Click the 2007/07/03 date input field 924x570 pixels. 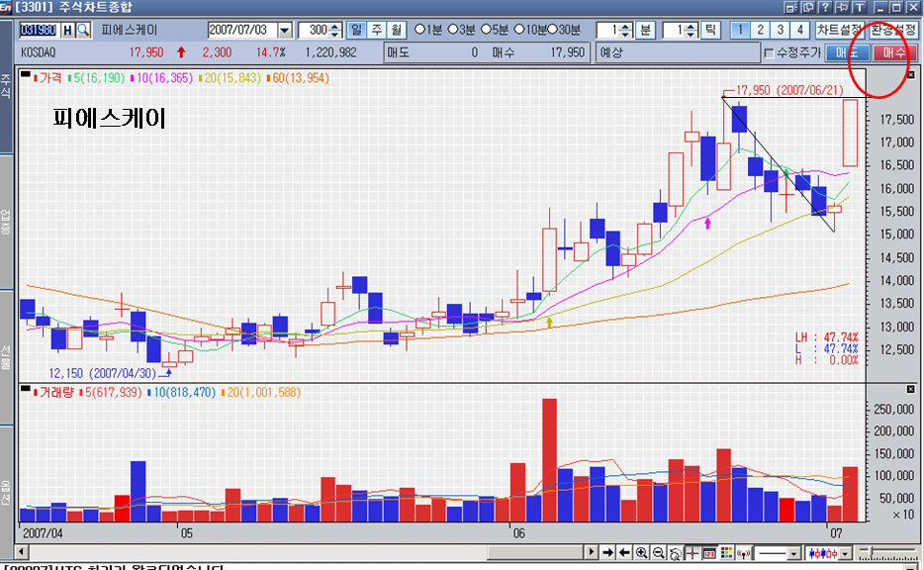coord(242,30)
